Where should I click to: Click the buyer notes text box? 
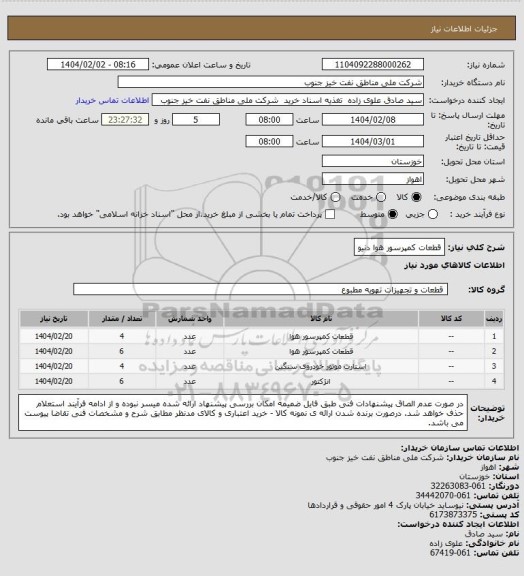(243, 413)
